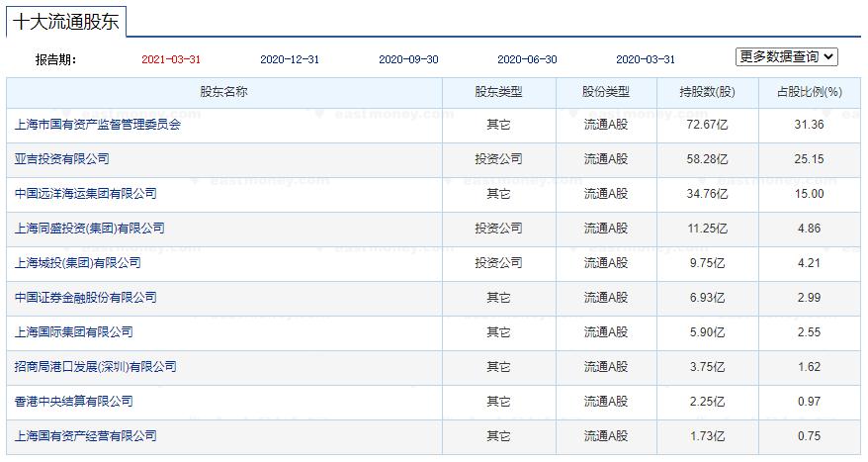Open shareholder 上海市国有资产监督管理委员会

[98, 125]
